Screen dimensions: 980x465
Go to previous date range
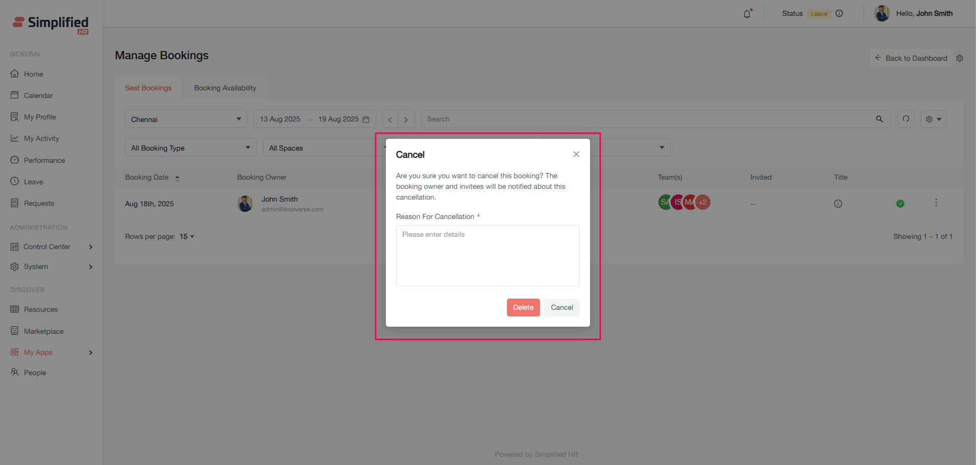tap(390, 119)
